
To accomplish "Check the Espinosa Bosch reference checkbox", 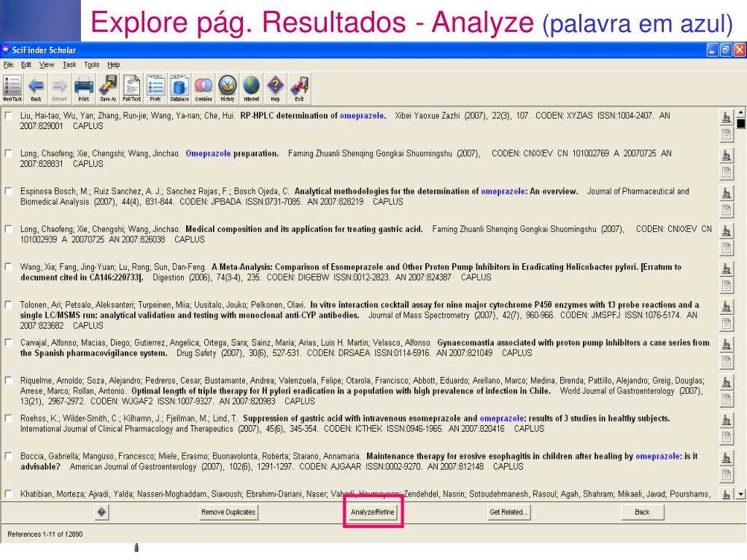I will pos(8,191).
